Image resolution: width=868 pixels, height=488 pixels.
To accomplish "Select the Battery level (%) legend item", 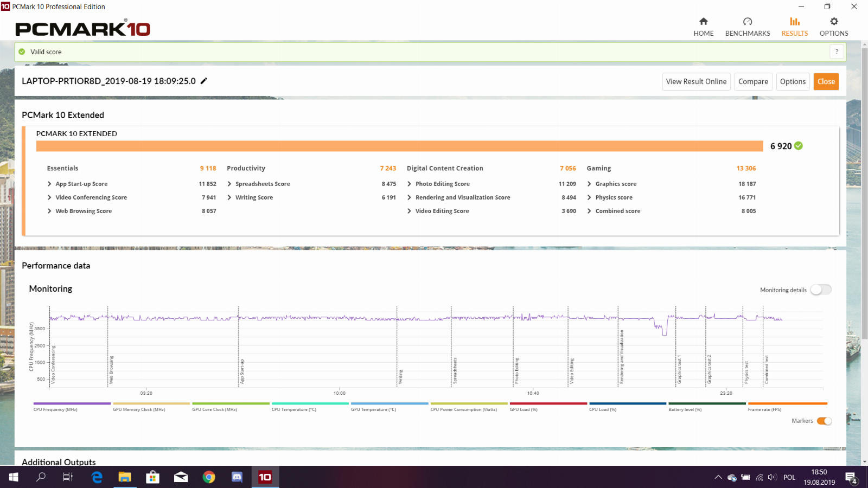I will pos(707,407).
